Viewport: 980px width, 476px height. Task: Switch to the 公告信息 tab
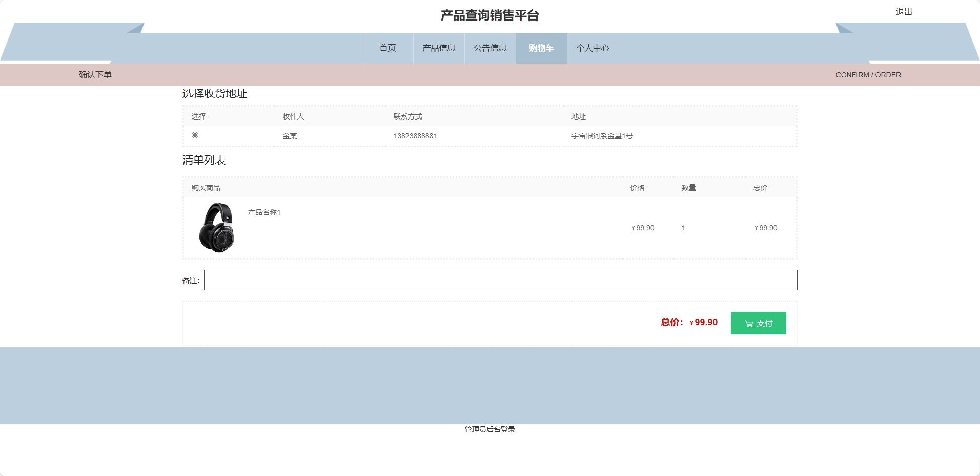[x=490, y=48]
